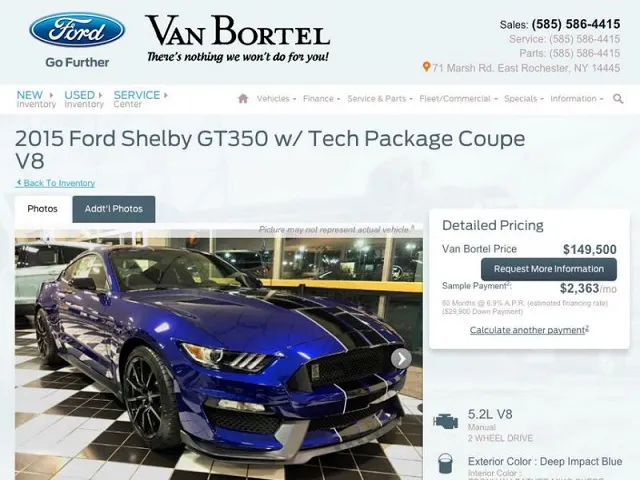The height and width of the screenshot is (480, 640).
Task: Expand the Information dropdown menu
Action: (x=576, y=99)
